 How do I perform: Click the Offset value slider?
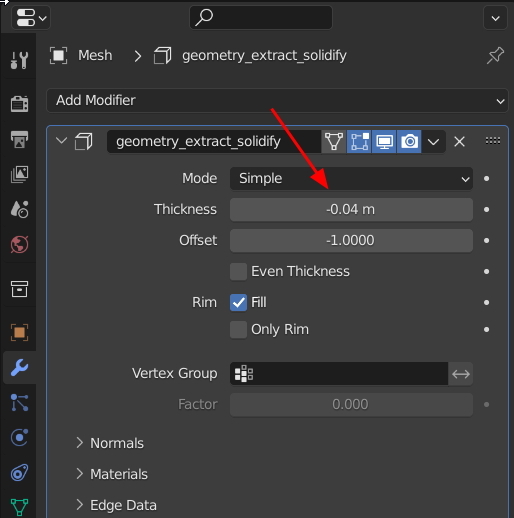click(x=351, y=240)
